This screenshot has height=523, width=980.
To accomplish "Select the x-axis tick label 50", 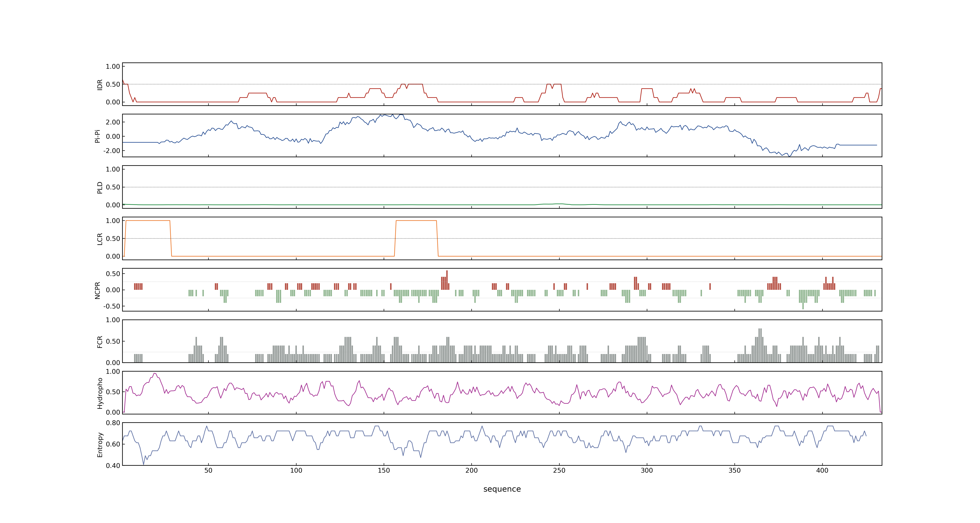I will pyautogui.click(x=209, y=470).
